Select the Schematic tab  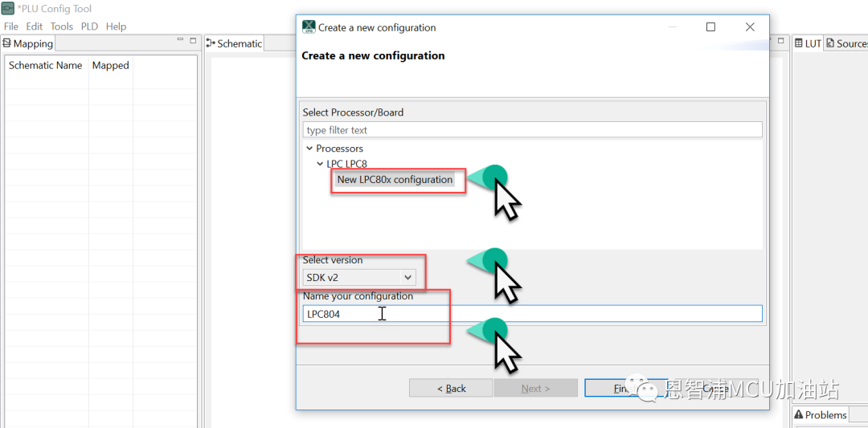pyautogui.click(x=234, y=43)
